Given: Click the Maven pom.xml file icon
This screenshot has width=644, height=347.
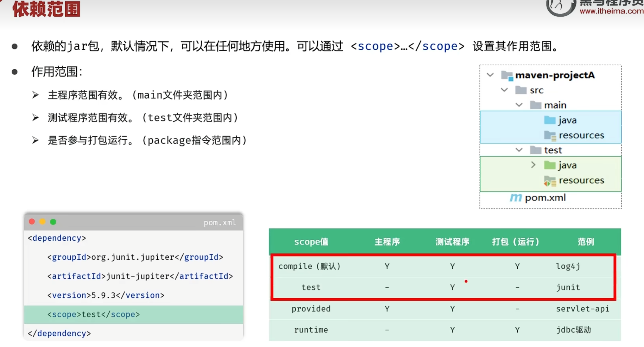Looking at the screenshot, I should 516,197.
